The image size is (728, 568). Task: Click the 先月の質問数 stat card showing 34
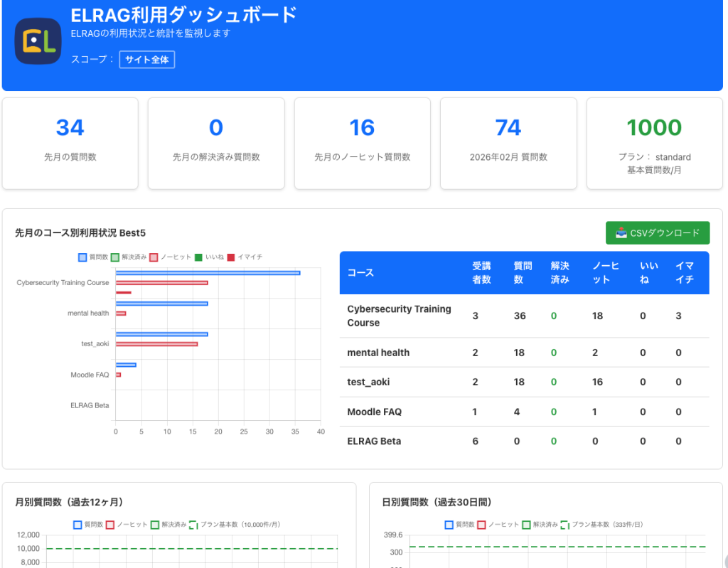[70, 143]
